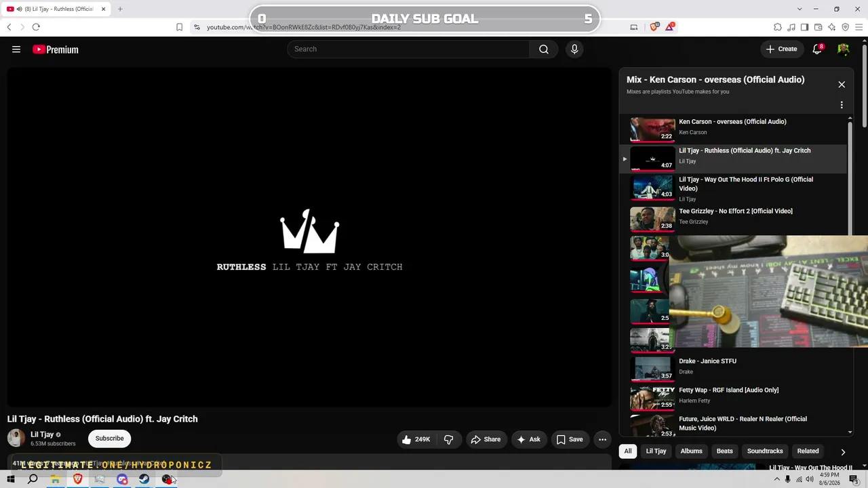Open Brave Leo AI assistant
This screenshot has width=868, height=488.
tap(831, 27)
